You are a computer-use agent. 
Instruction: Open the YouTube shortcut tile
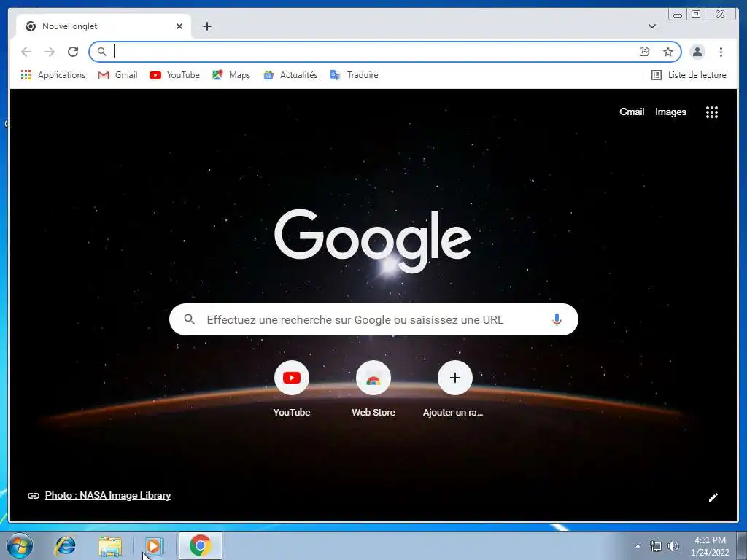point(292,389)
